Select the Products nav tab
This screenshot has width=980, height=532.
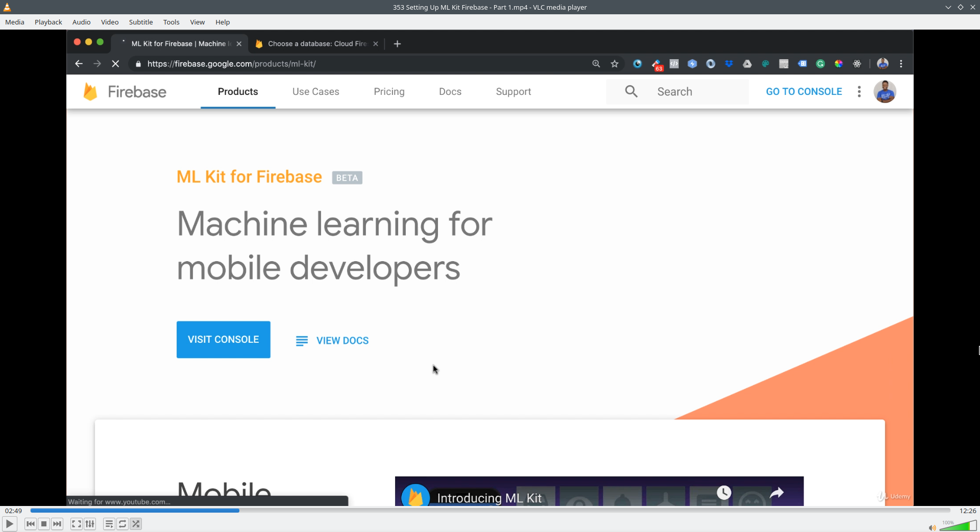238,92
